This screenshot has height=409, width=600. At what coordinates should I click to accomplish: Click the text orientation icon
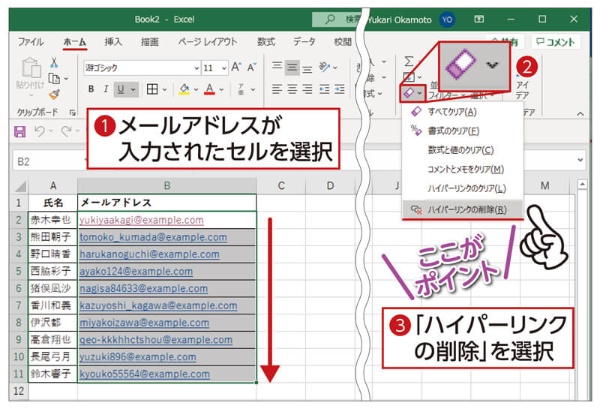coord(325,67)
